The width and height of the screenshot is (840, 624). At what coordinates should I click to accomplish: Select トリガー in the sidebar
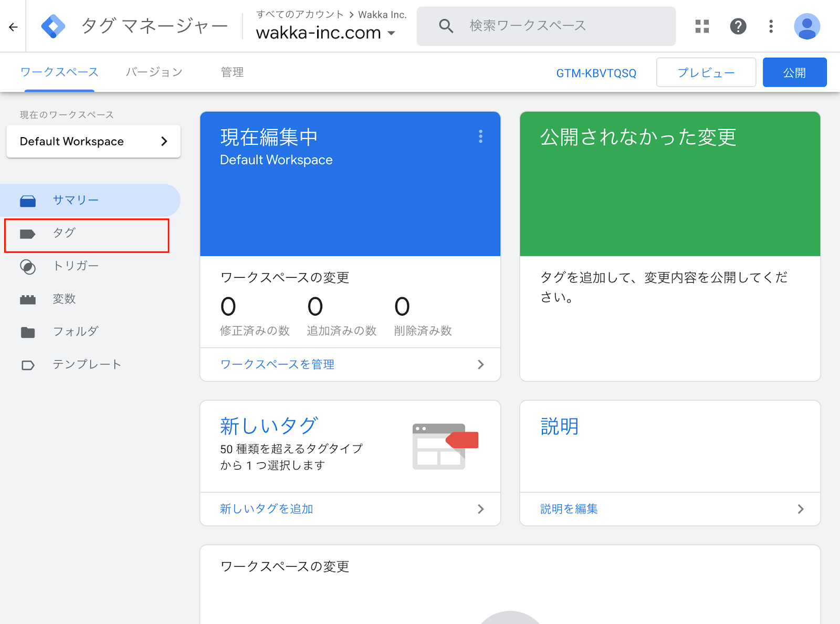(x=90, y=266)
